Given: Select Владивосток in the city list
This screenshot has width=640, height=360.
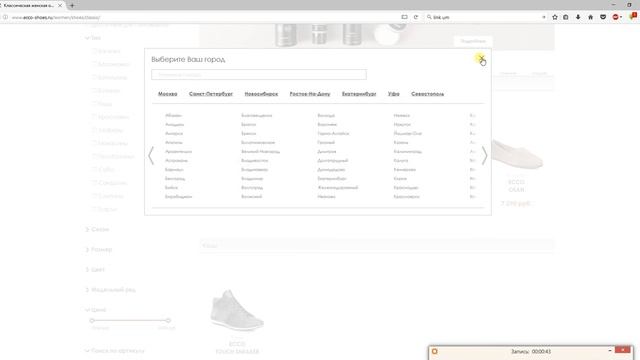Looking at the screenshot, I should [x=254, y=160].
